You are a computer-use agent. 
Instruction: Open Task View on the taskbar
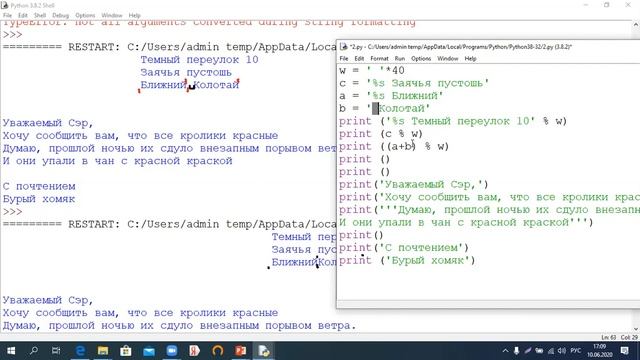tap(56, 351)
